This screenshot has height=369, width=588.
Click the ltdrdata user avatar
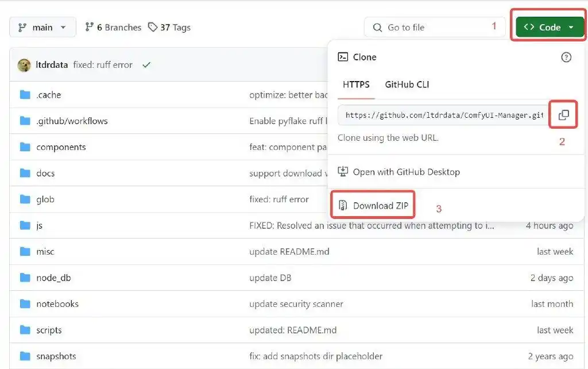pos(24,65)
